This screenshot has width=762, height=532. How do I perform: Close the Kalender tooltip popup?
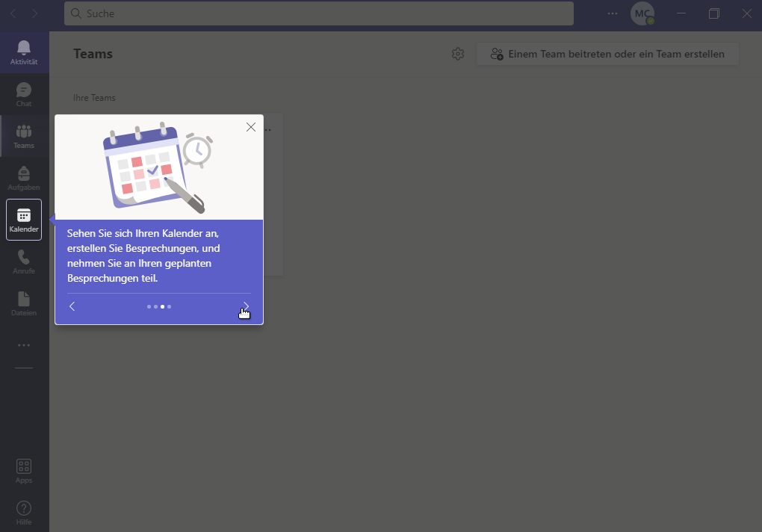click(251, 127)
